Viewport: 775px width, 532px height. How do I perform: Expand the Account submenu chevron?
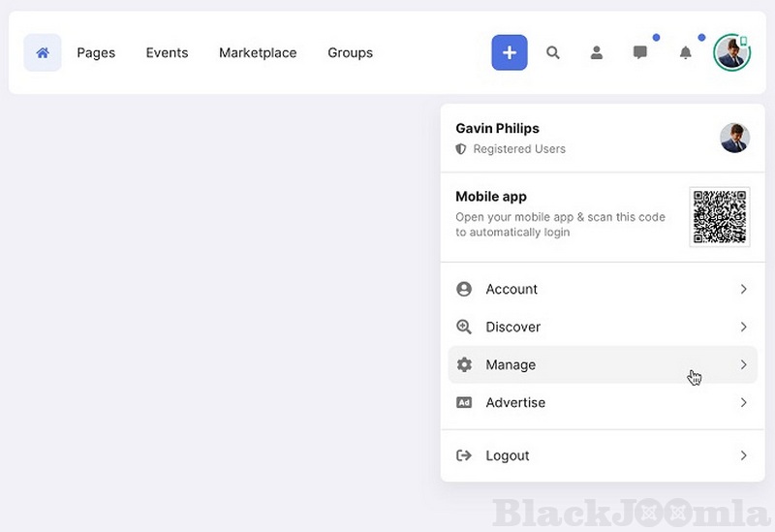[743, 289]
